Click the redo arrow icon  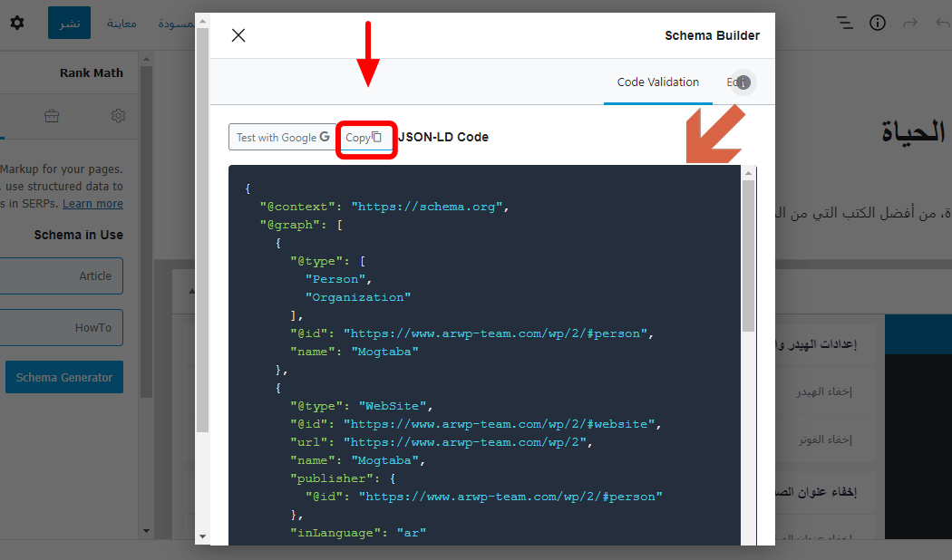(x=910, y=23)
